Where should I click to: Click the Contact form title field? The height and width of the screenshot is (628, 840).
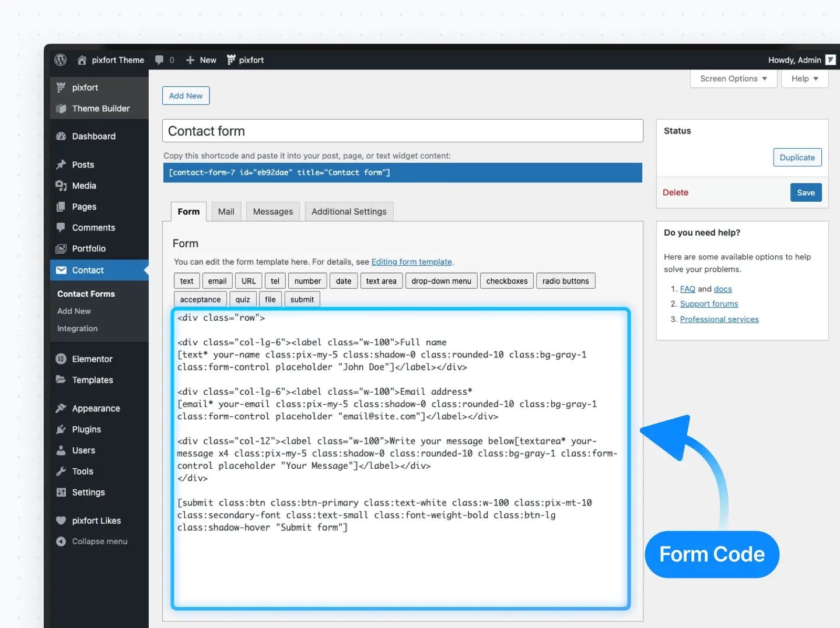(x=402, y=131)
